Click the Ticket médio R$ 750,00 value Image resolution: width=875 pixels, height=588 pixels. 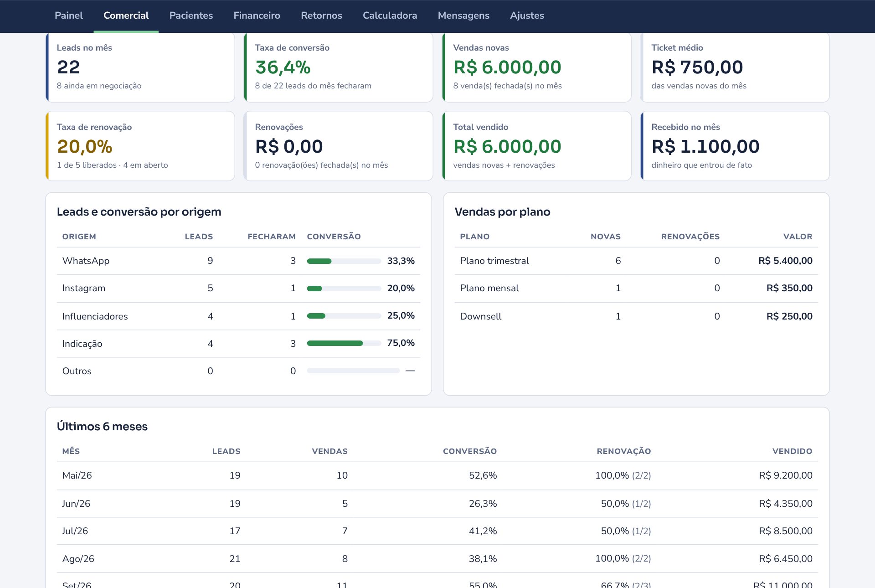click(697, 67)
